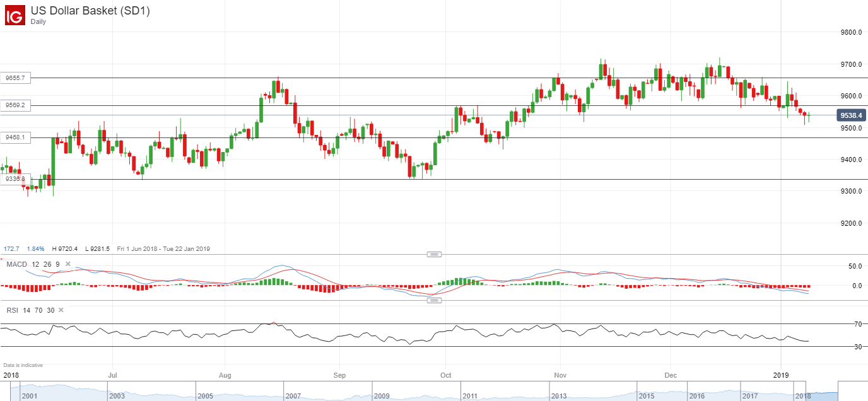Click the current price tag 9538.4
Viewport: 868px width, 401px height.
(x=852, y=115)
